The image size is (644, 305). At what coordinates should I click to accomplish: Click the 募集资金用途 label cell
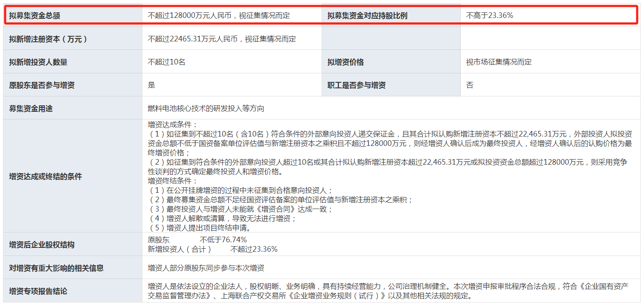coord(31,108)
